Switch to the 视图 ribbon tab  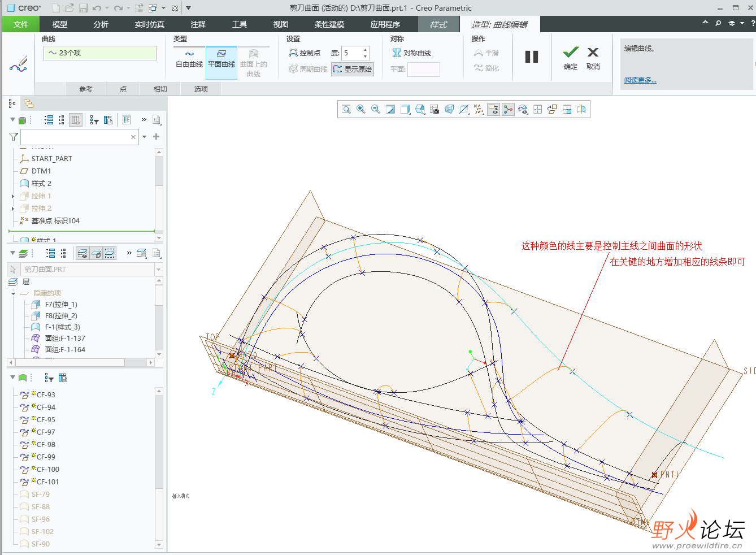[x=281, y=24]
